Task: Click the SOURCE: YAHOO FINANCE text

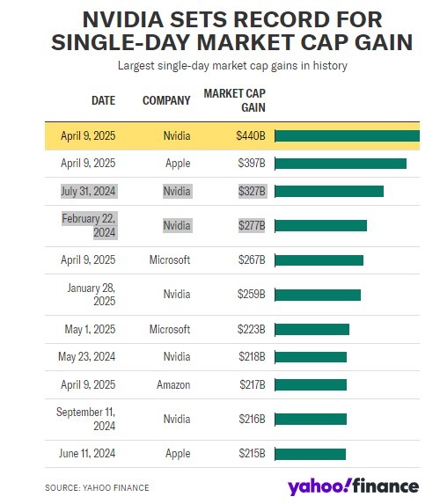Action: click(x=97, y=487)
